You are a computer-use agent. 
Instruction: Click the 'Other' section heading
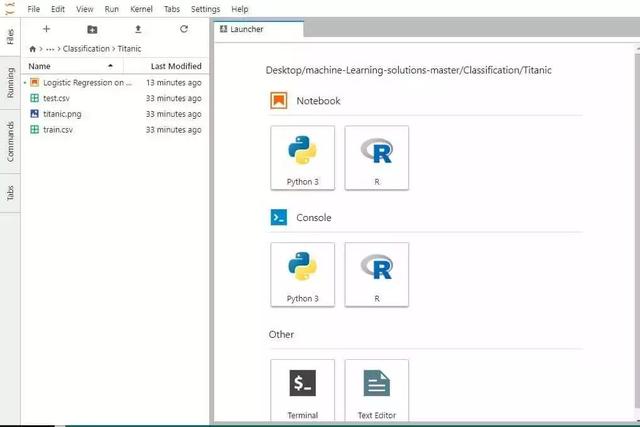pos(281,334)
